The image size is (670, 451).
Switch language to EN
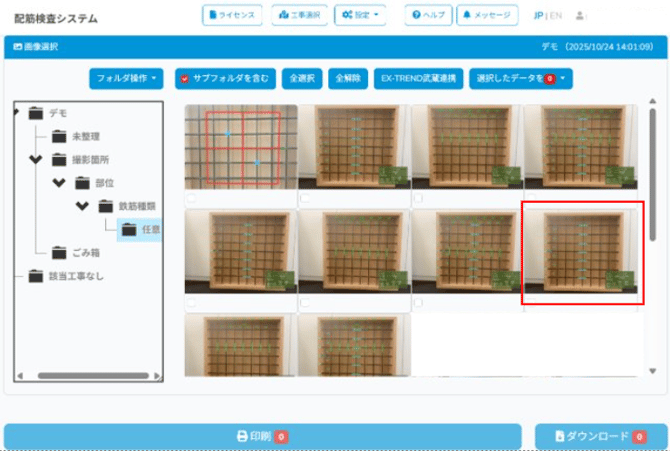pos(555,16)
